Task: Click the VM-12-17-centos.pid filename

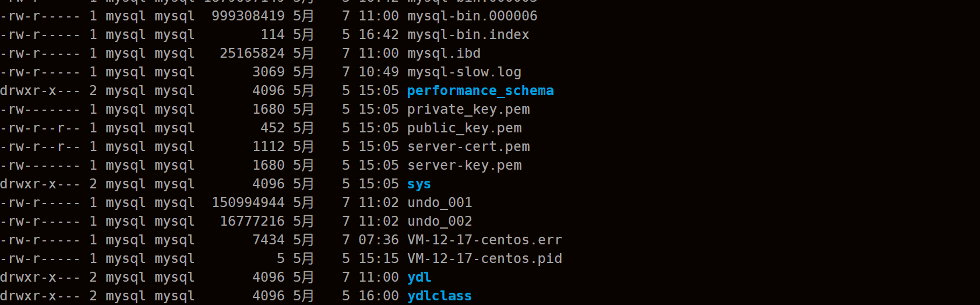Action: point(484,259)
